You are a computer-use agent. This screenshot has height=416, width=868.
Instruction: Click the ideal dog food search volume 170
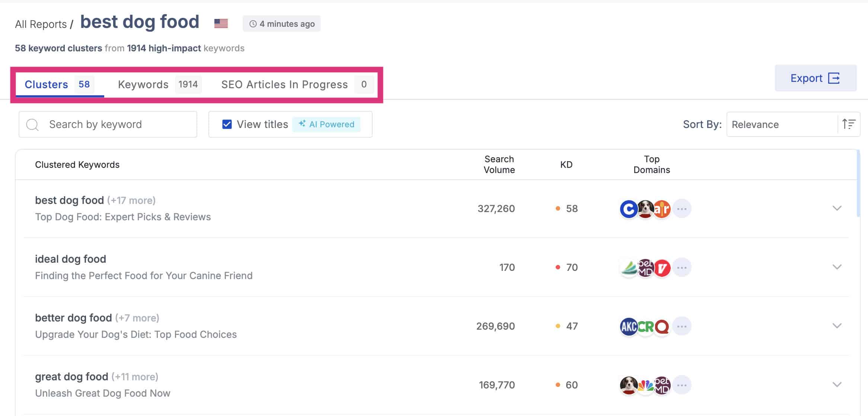[507, 267]
